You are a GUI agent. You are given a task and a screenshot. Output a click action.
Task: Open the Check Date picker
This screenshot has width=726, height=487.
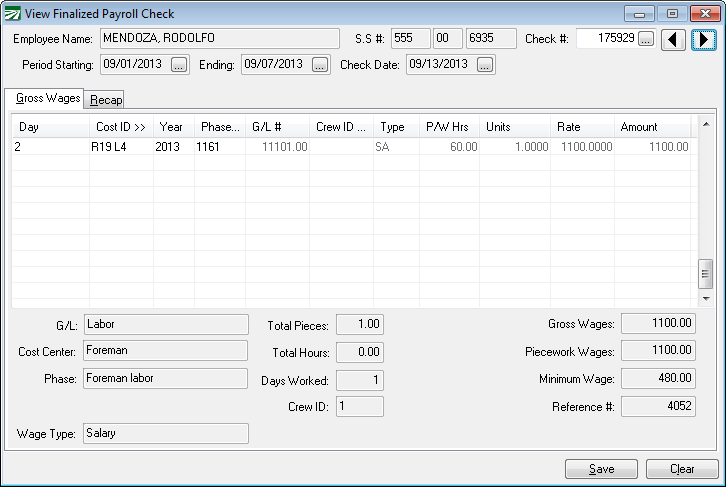[485, 65]
